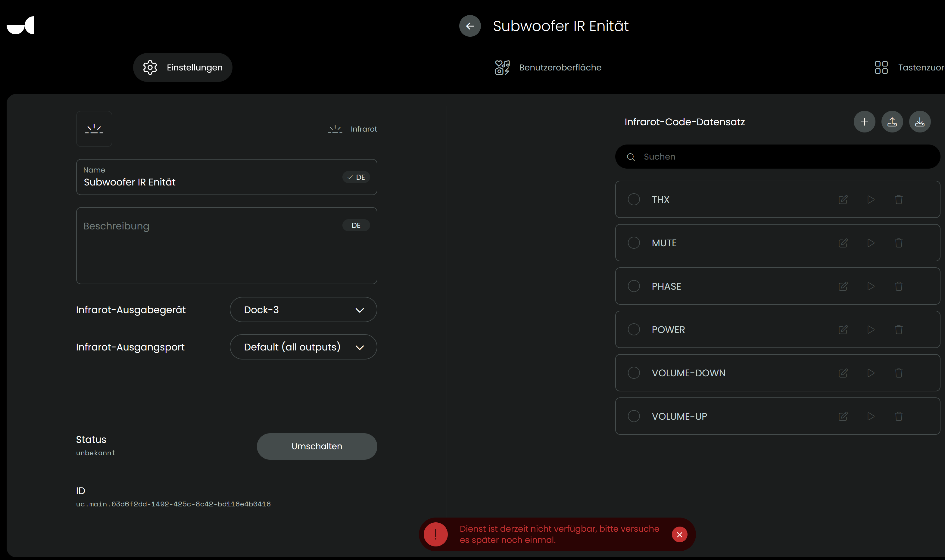Viewport: 945px width, 560px height.
Task: Click the download dataset icon
Action: (x=920, y=122)
